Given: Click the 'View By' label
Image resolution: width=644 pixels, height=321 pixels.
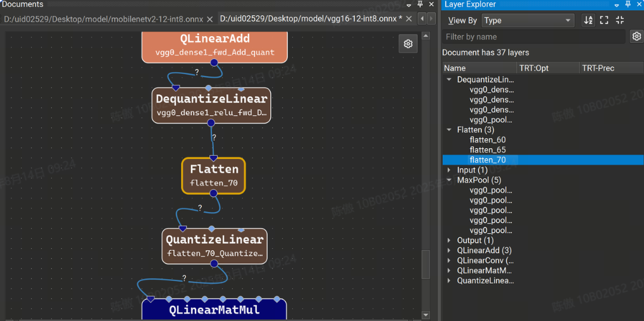Looking at the screenshot, I should pyautogui.click(x=462, y=20).
